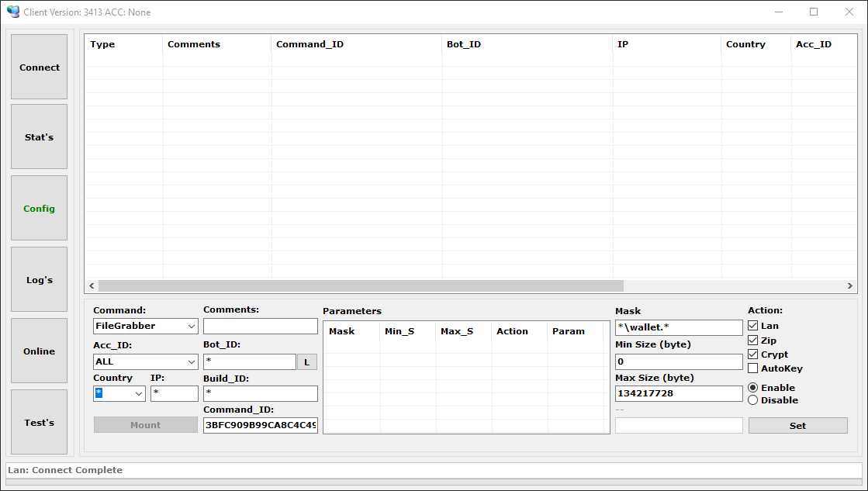The width and height of the screenshot is (868, 491).
Task: Switch to the Log's section
Action: [x=39, y=280]
